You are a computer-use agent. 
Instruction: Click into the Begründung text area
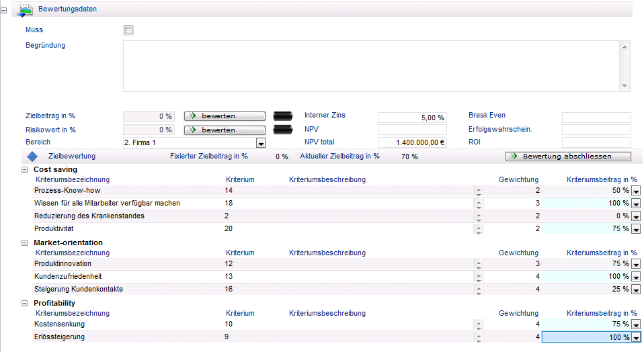coord(371,66)
